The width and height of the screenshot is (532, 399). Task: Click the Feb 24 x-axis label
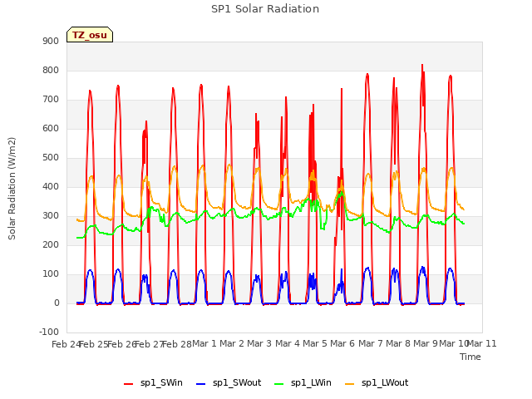click(66, 344)
